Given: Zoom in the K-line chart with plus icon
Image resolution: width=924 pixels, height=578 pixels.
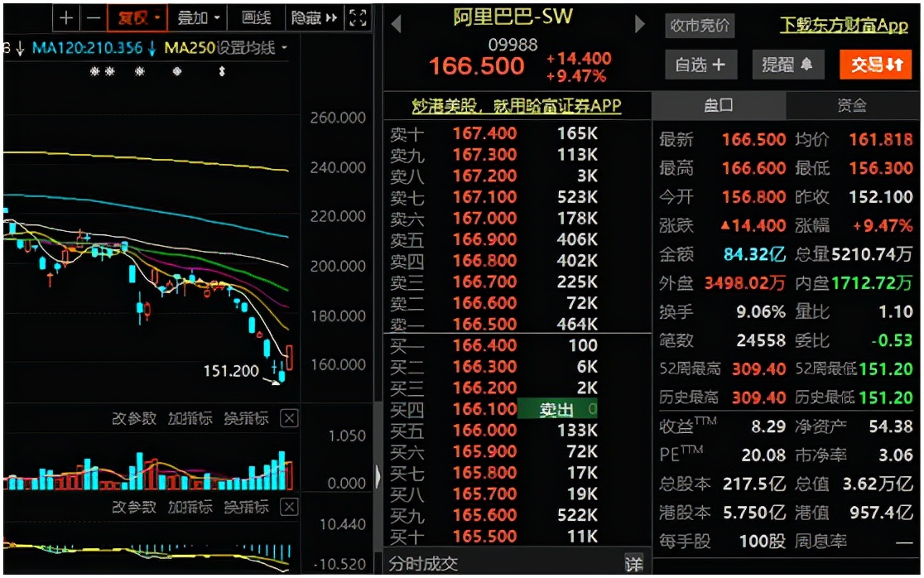Looking at the screenshot, I should click(67, 17).
